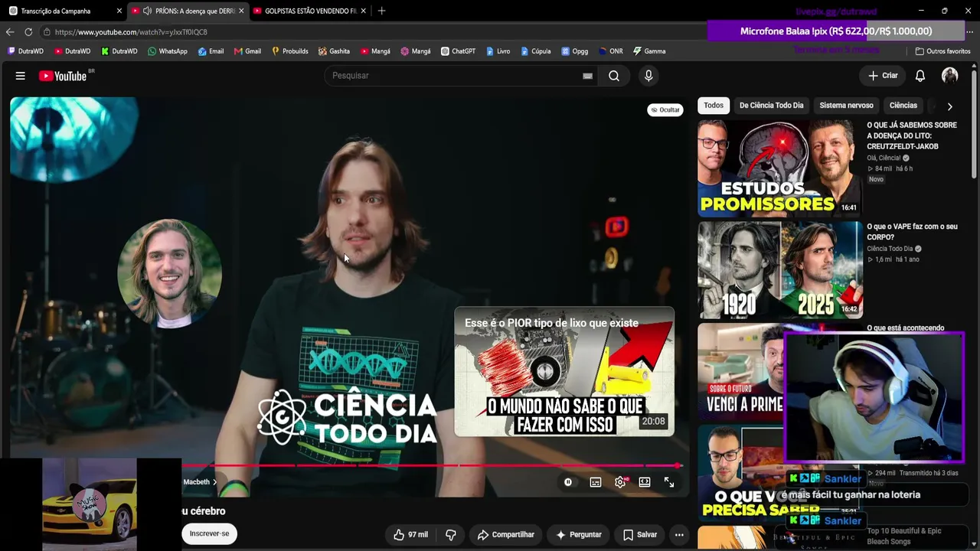
Task: Toggle subtitles on the video player
Action: 596,482
